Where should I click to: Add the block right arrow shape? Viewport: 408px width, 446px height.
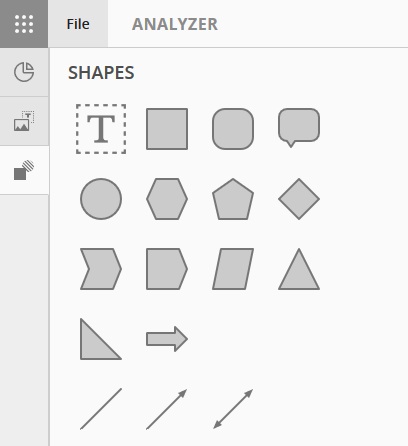167,339
